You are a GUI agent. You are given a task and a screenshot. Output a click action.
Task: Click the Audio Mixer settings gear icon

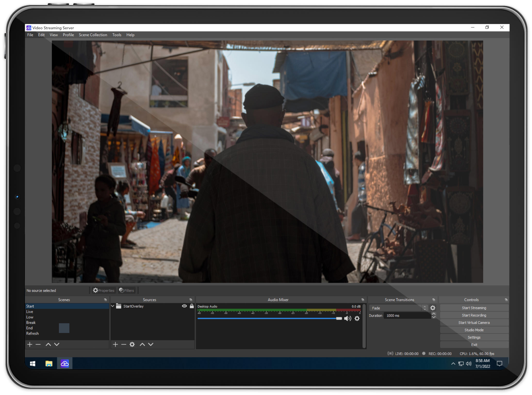(357, 318)
